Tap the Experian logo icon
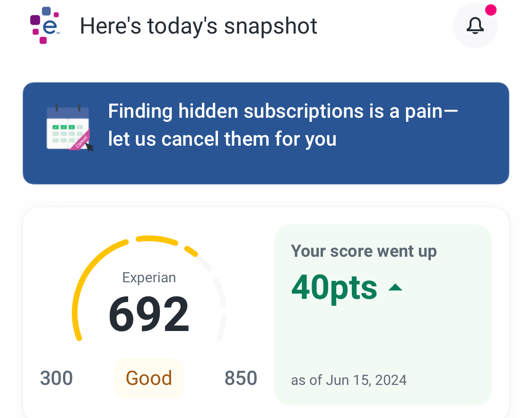532x418 pixels. [45, 25]
